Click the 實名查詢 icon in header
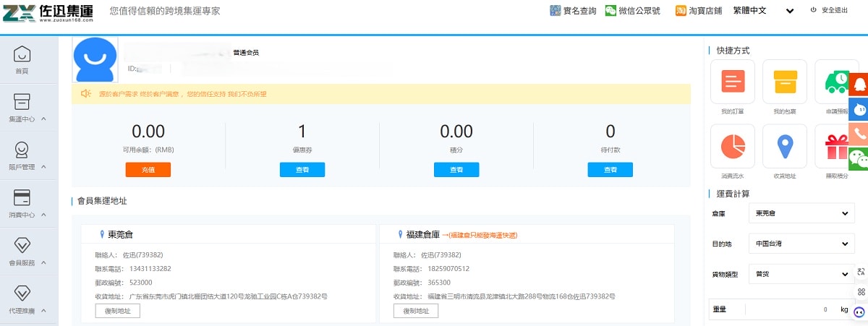Screen dimensions: 868x326 555,11
